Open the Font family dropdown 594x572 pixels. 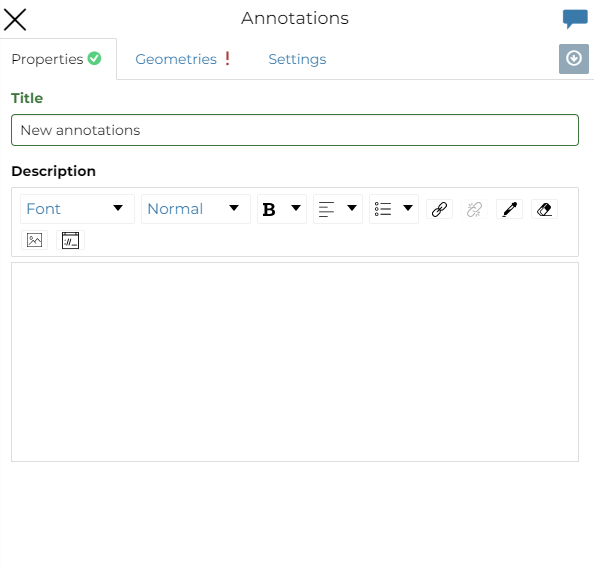click(77, 209)
